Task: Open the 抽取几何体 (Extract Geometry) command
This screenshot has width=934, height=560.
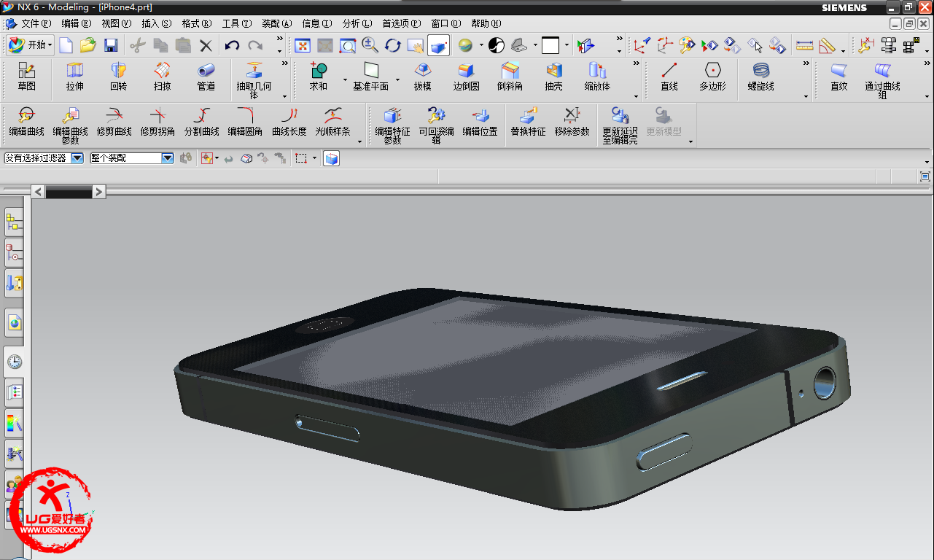Action: click(x=254, y=80)
